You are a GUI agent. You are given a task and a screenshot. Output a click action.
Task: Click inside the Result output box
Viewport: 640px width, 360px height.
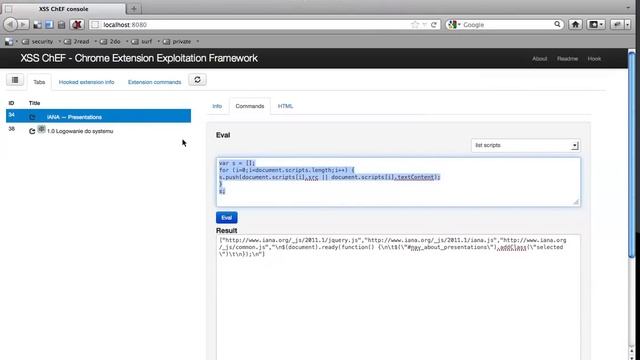click(x=398, y=297)
